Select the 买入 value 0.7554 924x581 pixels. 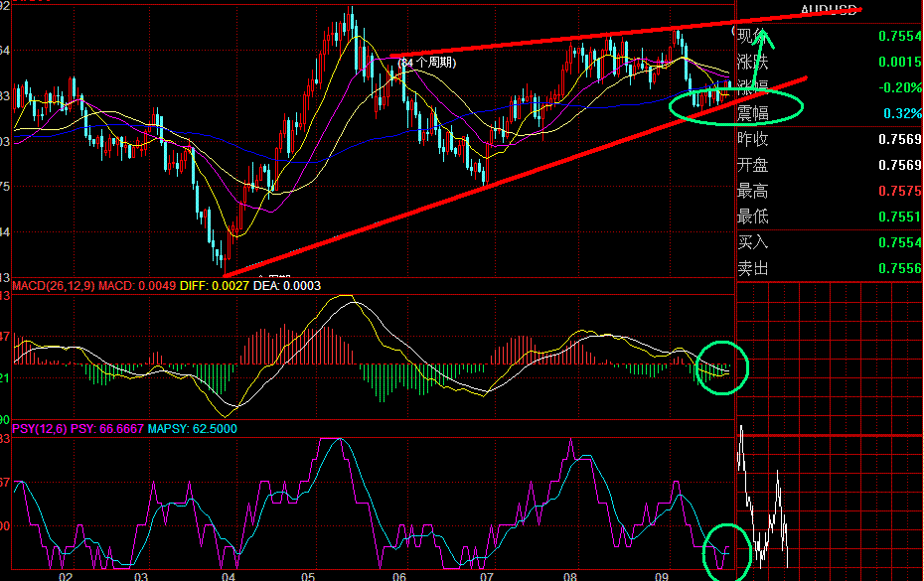[900, 242]
